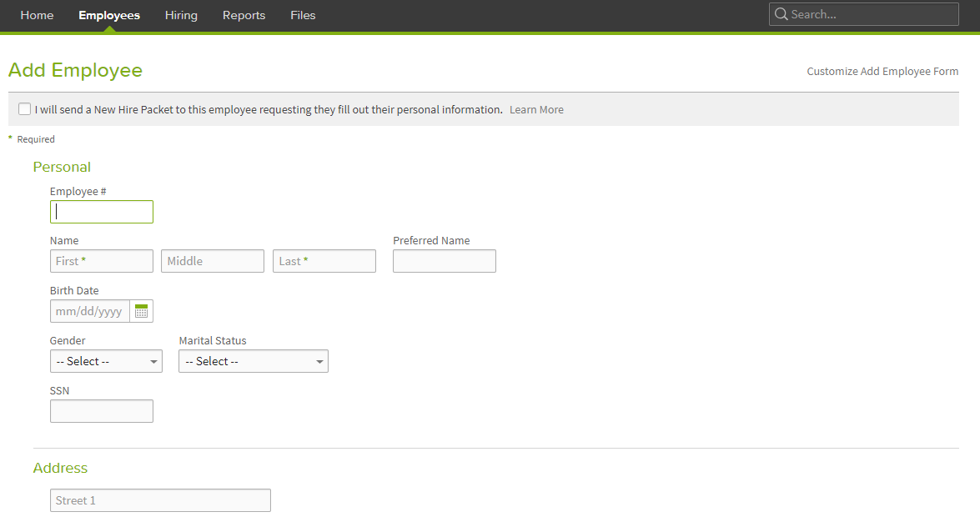This screenshot has width=980, height=517.
Task: Check the New Hire Packet checkbox
Action: tap(25, 108)
